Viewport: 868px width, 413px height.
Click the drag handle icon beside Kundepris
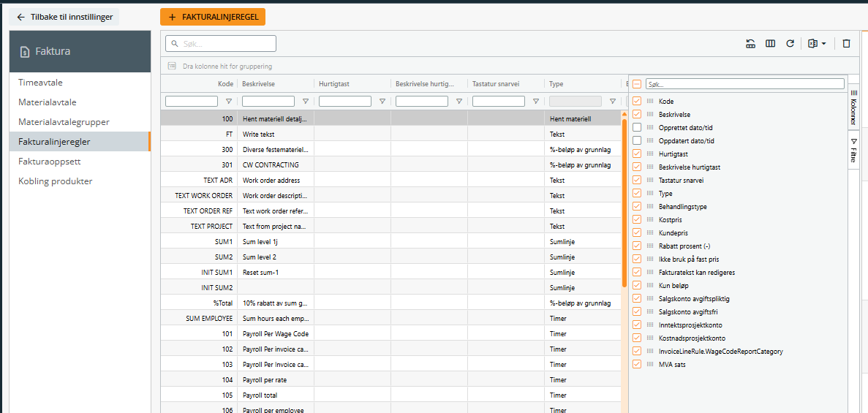(650, 233)
